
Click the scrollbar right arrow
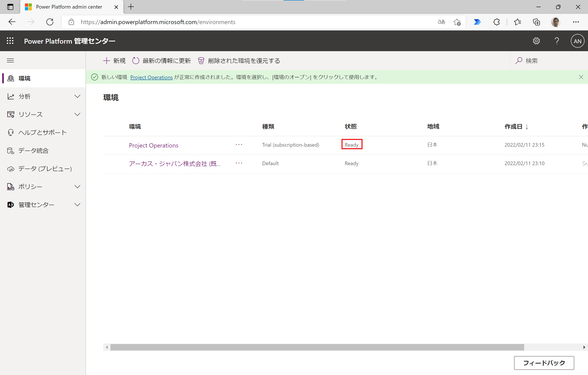coord(584,347)
